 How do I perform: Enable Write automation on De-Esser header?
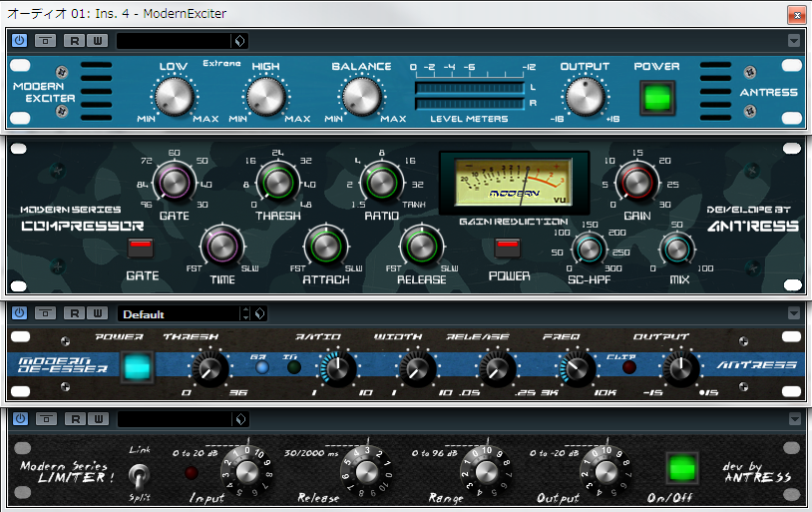98,313
